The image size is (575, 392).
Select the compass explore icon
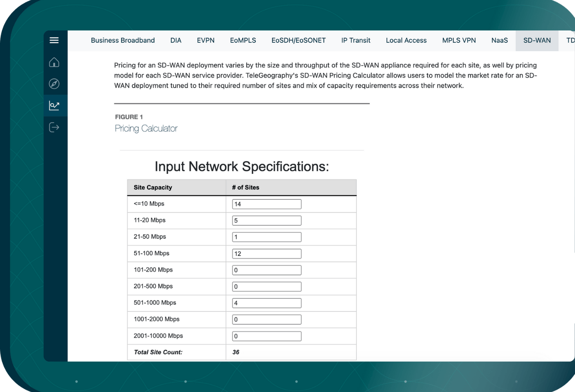pos(54,84)
